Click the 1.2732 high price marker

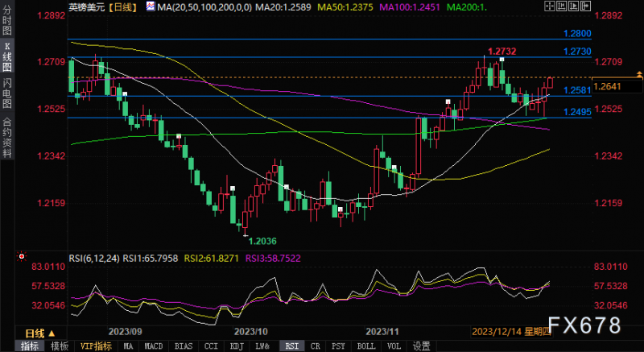pos(500,52)
